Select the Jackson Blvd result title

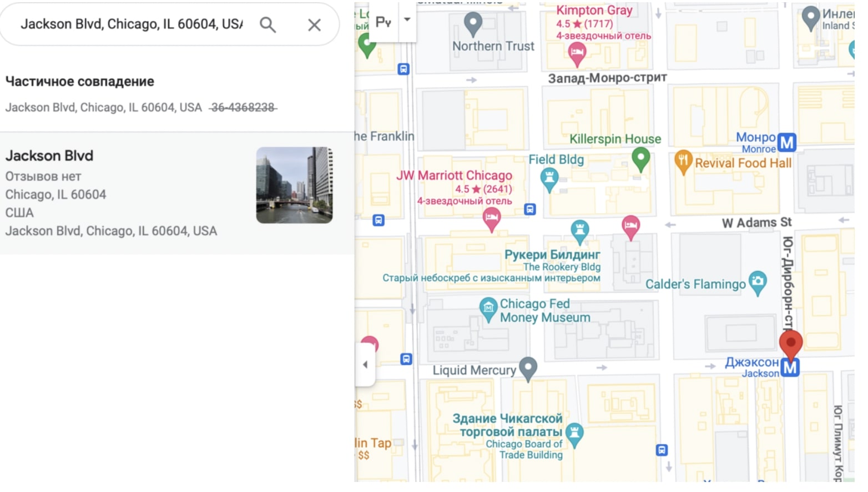(49, 155)
